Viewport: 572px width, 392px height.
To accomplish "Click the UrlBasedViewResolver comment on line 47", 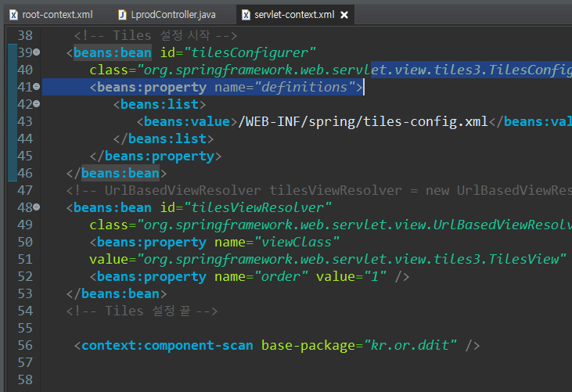I will pos(319,190).
